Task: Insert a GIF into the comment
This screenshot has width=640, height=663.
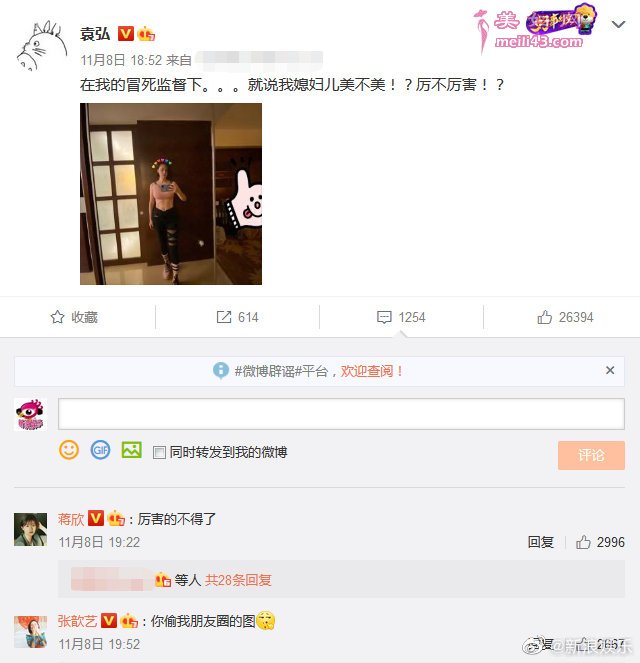Action: 101,449
